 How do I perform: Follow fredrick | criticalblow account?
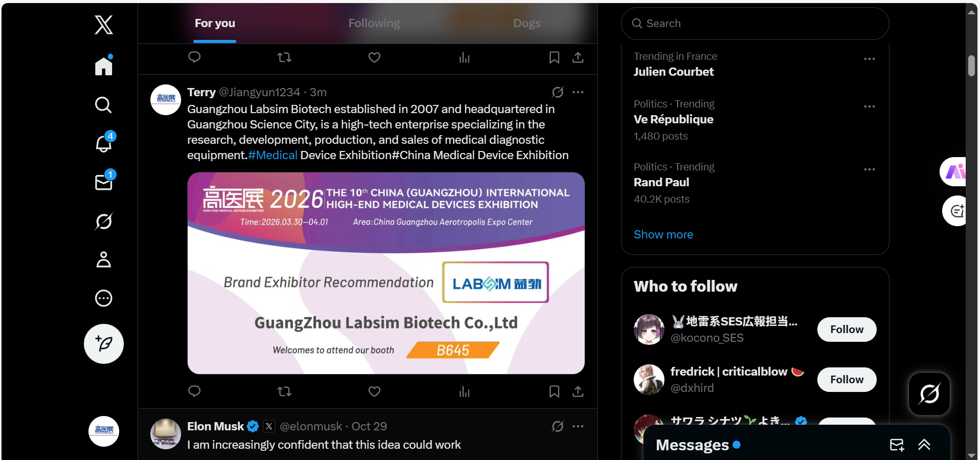[847, 380]
